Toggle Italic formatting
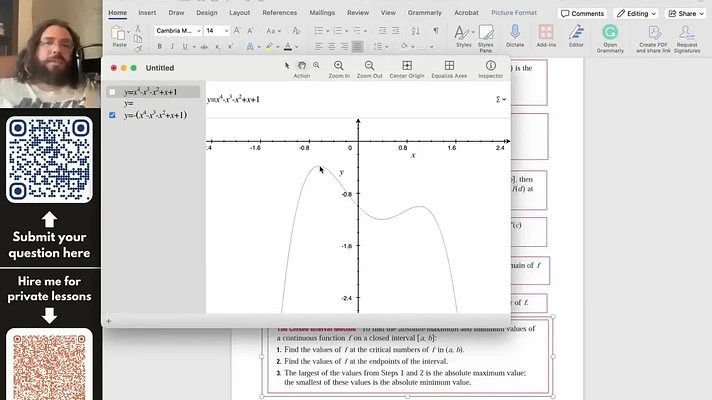The width and height of the screenshot is (712, 400). 172,46
